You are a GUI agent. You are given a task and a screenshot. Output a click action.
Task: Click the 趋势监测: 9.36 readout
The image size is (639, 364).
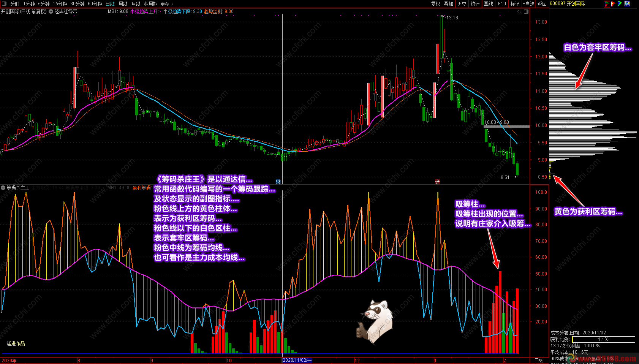[219, 11]
